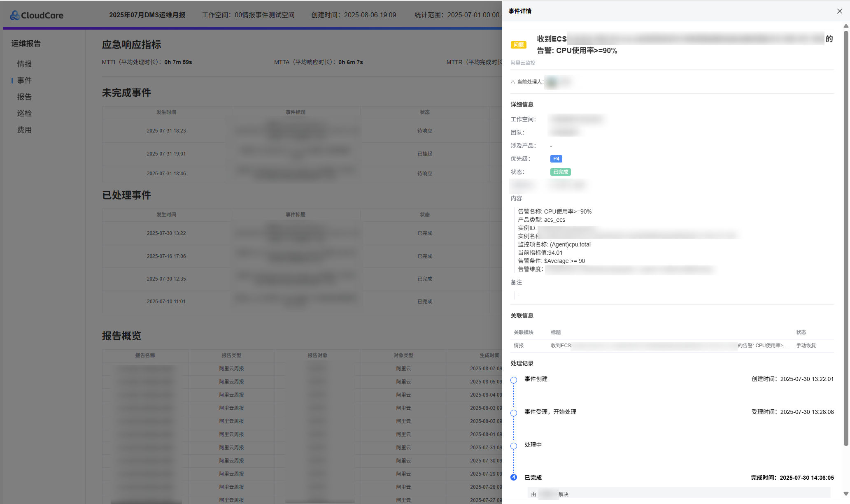Click the 已挂起 status cell
Viewport: 850px width, 504px height.
(425, 154)
